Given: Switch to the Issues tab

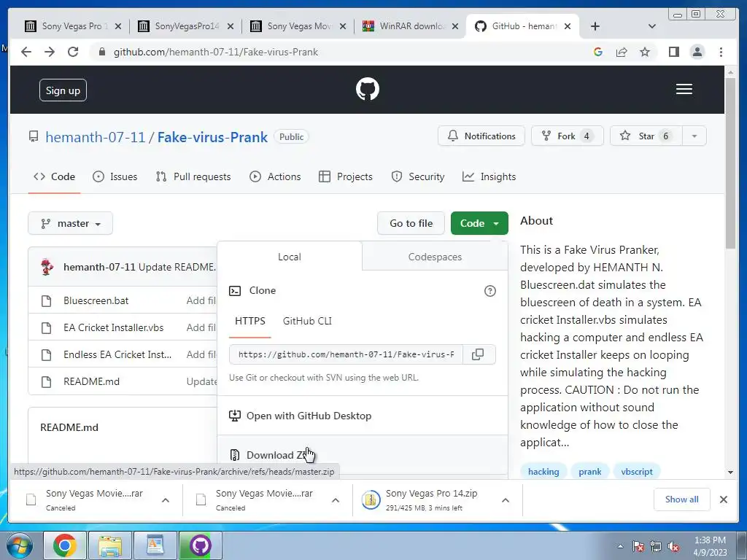Looking at the screenshot, I should (x=115, y=176).
